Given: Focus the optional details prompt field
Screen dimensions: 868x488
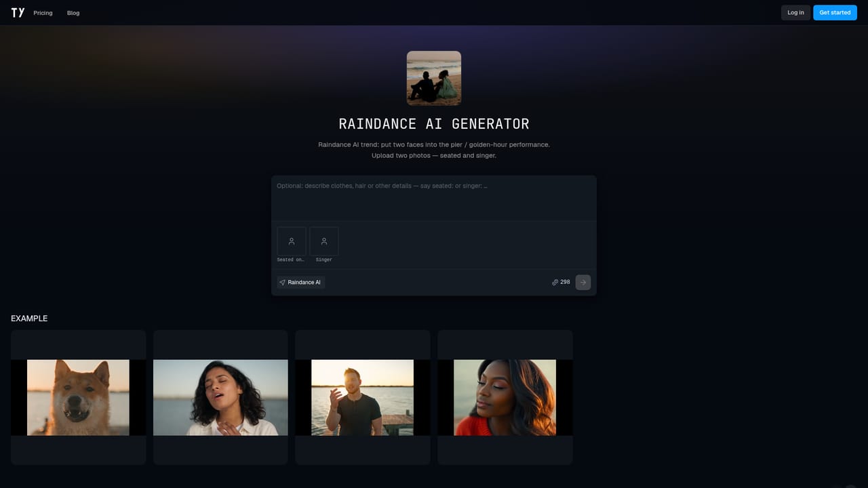Looking at the screenshot, I should click(434, 198).
